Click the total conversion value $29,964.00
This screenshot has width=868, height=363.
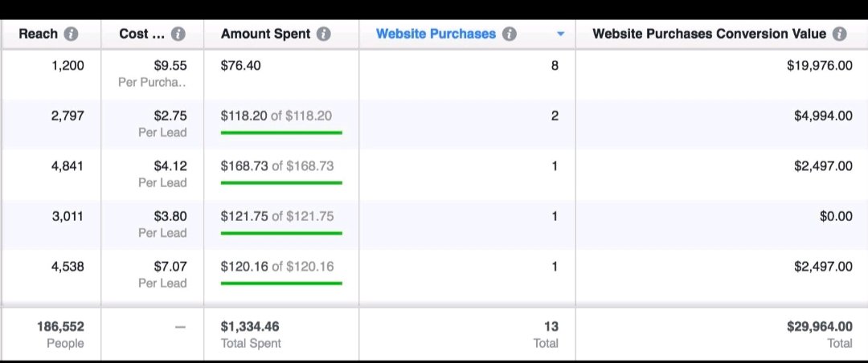pyautogui.click(x=819, y=327)
